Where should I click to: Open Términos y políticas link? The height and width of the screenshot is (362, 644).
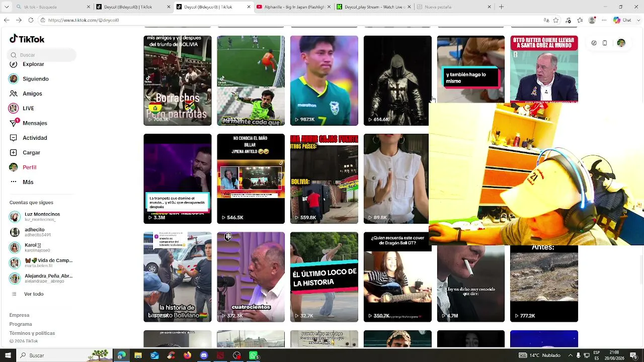pyautogui.click(x=32, y=333)
